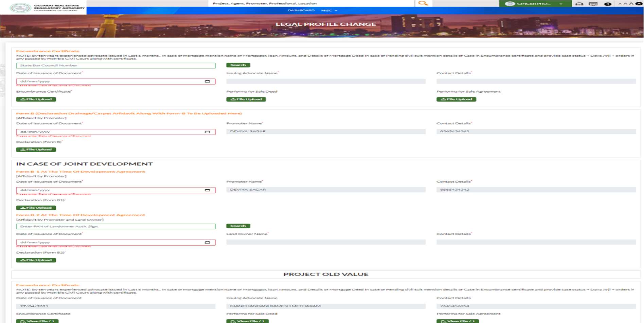644x323 pixels.
Task: Open the headset support icon
Action: point(579,4)
